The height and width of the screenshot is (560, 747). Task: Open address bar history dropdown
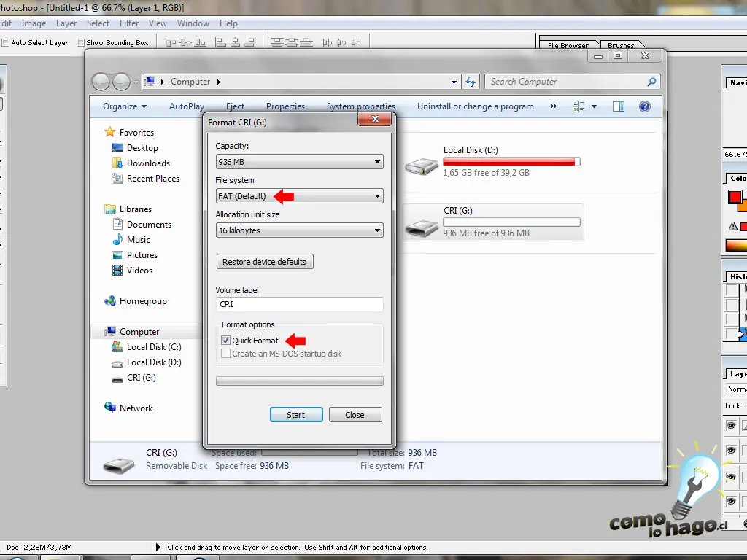(x=454, y=82)
